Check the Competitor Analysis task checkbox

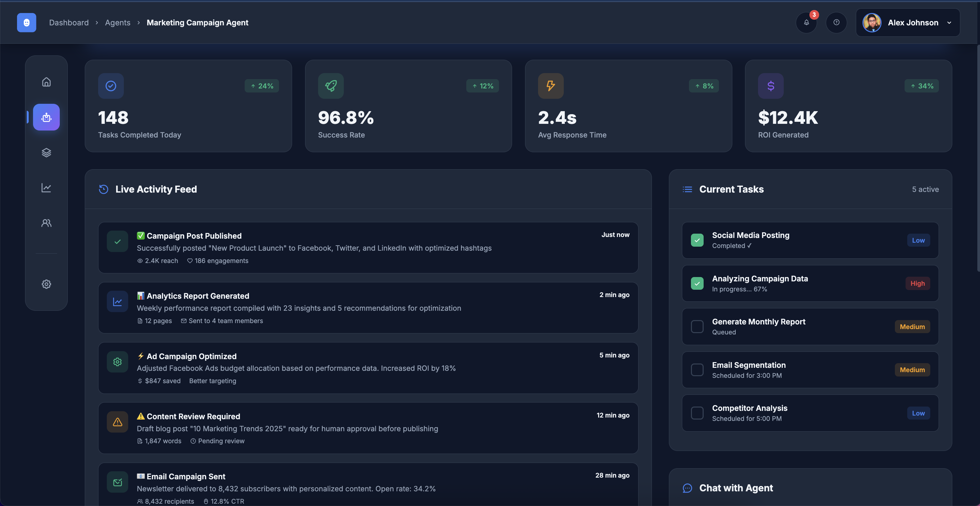coord(697,413)
